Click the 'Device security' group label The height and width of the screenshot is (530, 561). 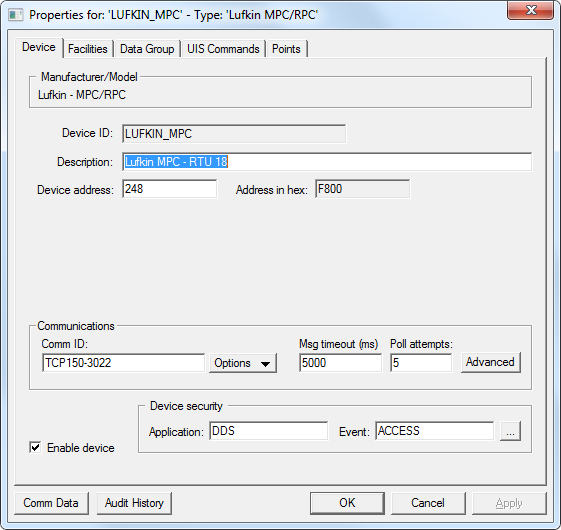(x=186, y=406)
